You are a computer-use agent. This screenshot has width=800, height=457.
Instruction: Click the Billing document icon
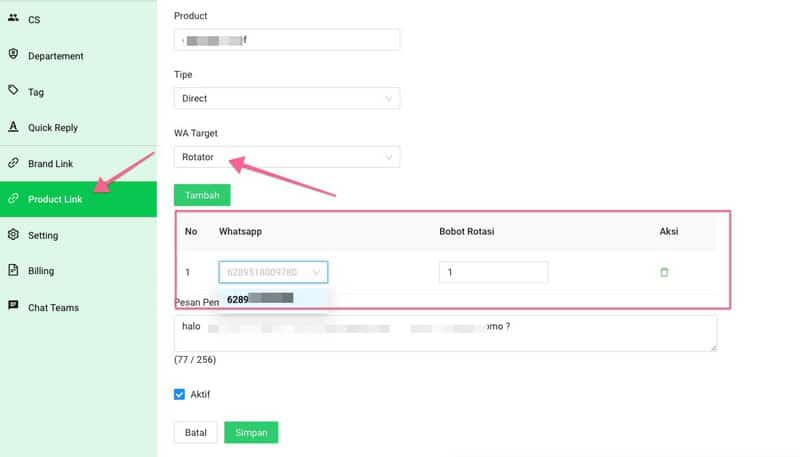[13, 270]
